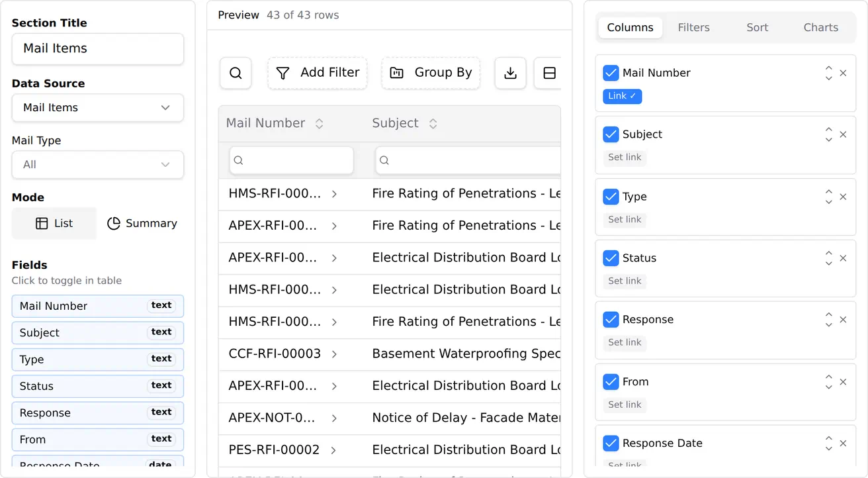
Task: Click the Link badge under Mail Number
Action: (622, 97)
